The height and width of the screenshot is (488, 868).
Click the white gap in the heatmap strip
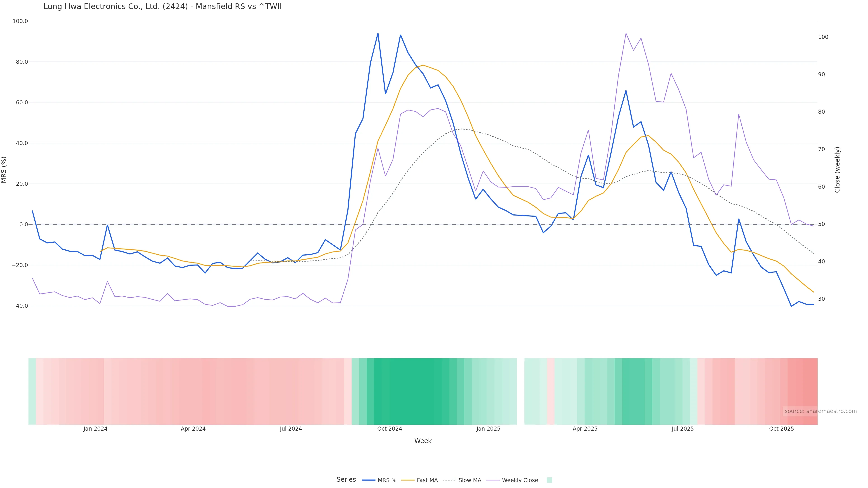521,391
